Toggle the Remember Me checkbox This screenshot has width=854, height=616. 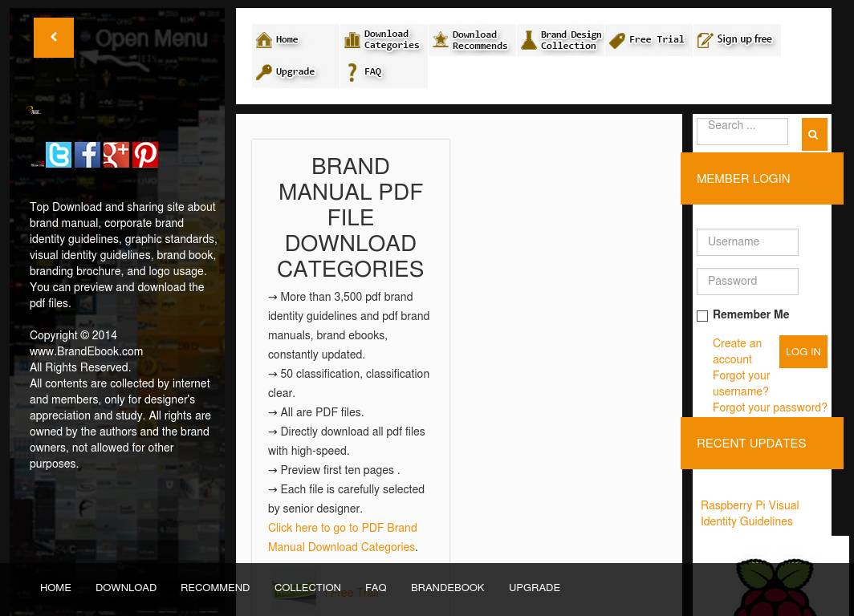coord(702,316)
